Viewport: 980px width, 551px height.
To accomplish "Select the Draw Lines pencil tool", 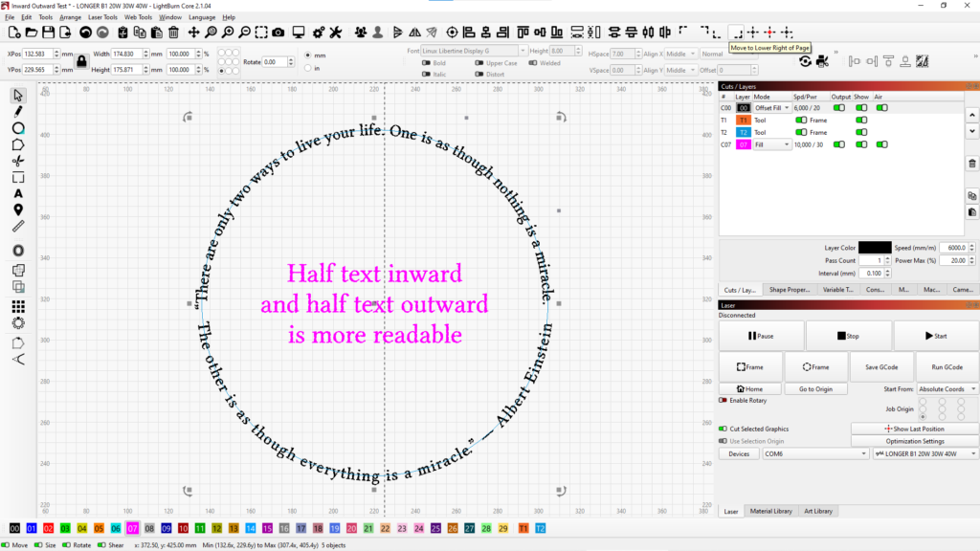I will pos(18,112).
